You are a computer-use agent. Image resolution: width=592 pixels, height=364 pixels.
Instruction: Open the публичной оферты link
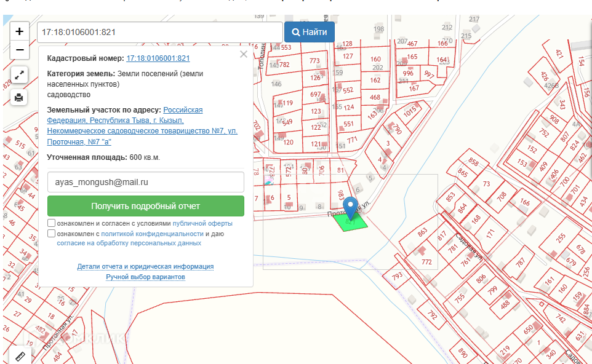coord(202,223)
